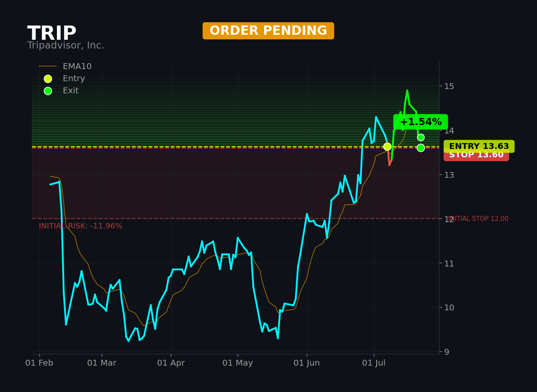Click the green Exit marker in the legend

[48, 91]
